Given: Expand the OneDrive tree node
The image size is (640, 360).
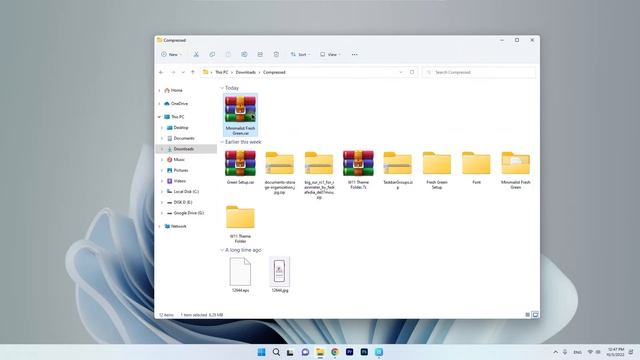Looking at the screenshot, I should (x=159, y=104).
